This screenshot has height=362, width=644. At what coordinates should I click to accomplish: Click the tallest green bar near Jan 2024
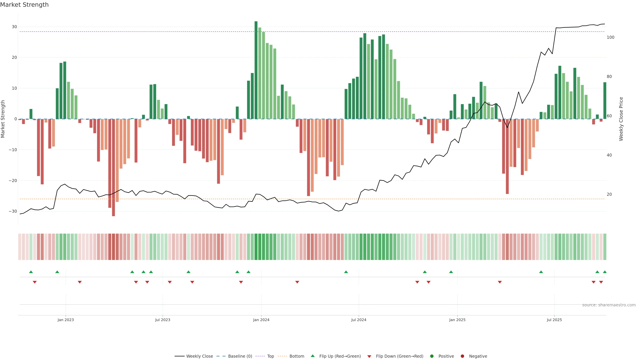[256, 70]
